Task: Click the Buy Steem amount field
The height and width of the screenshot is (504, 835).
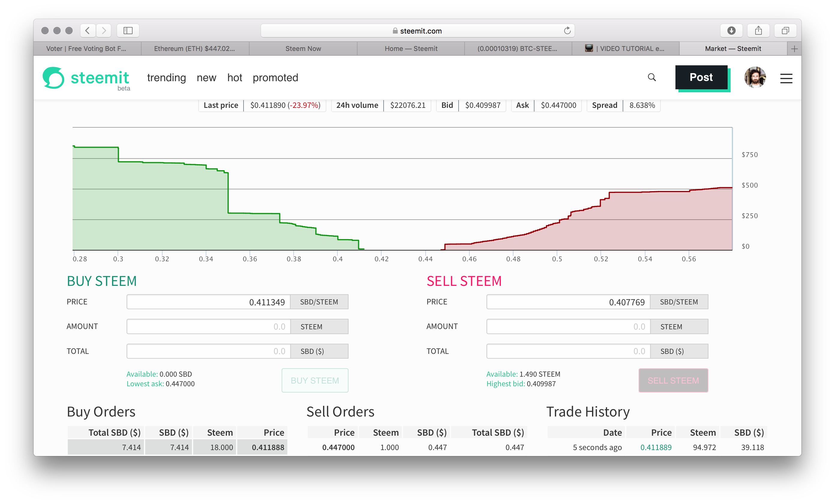Action: [208, 327]
